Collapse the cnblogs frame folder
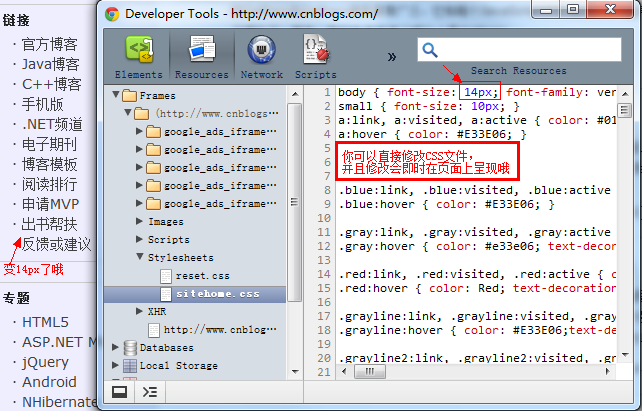642x411 pixels. pyautogui.click(x=128, y=112)
